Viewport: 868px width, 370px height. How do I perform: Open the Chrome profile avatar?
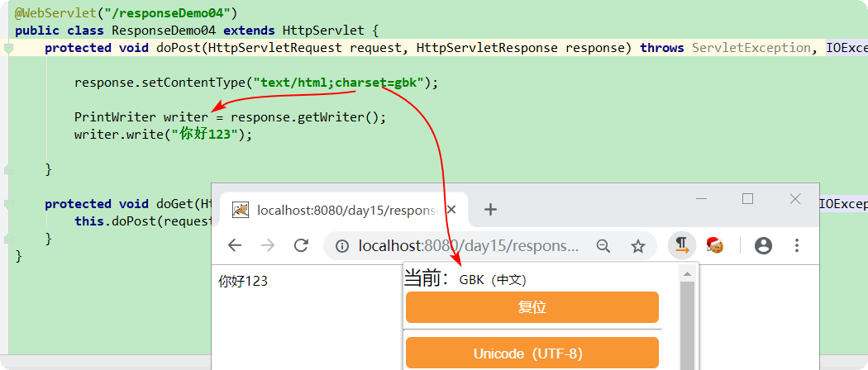(x=763, y=245)
